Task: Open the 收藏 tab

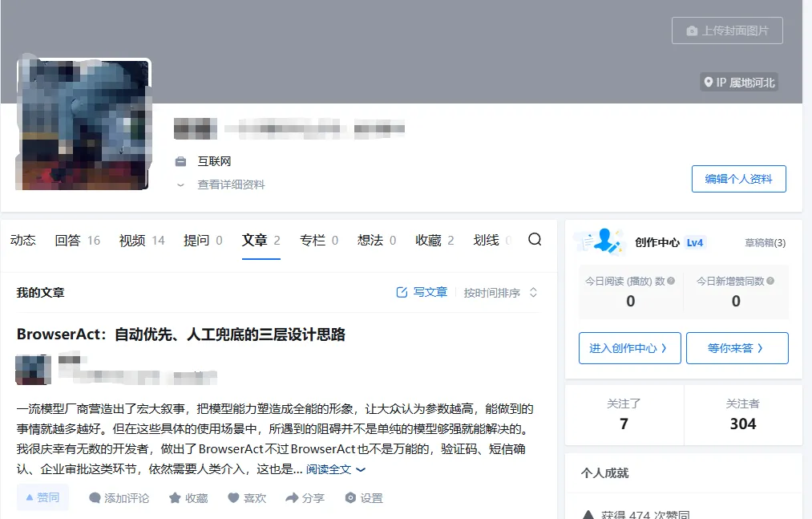Action: (x=434, y=240)
